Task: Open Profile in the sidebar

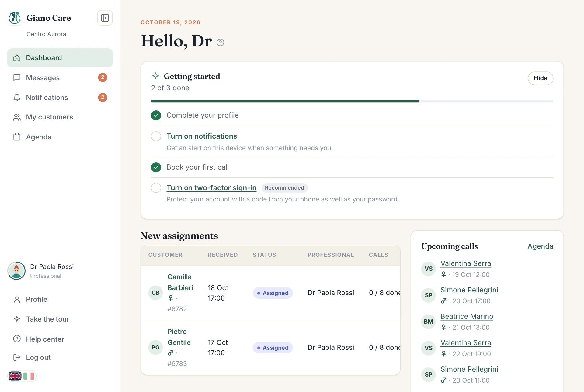Action: (x=60, y=299)
